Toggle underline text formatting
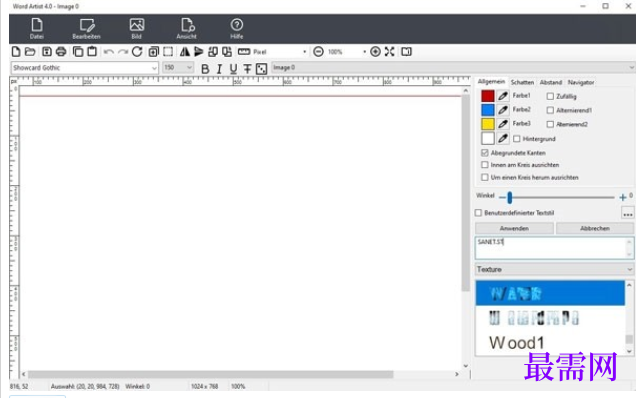This screenshot has width=636, height=398. coord(233,69)
